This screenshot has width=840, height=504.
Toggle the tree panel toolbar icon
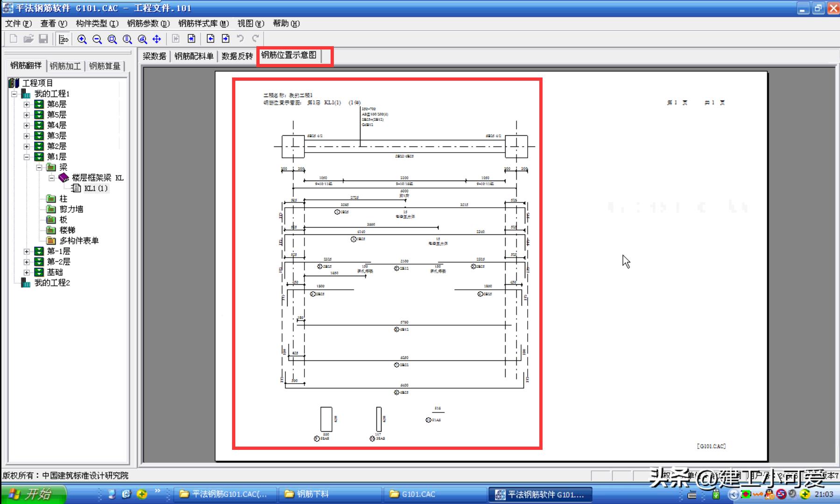point(64,39)
